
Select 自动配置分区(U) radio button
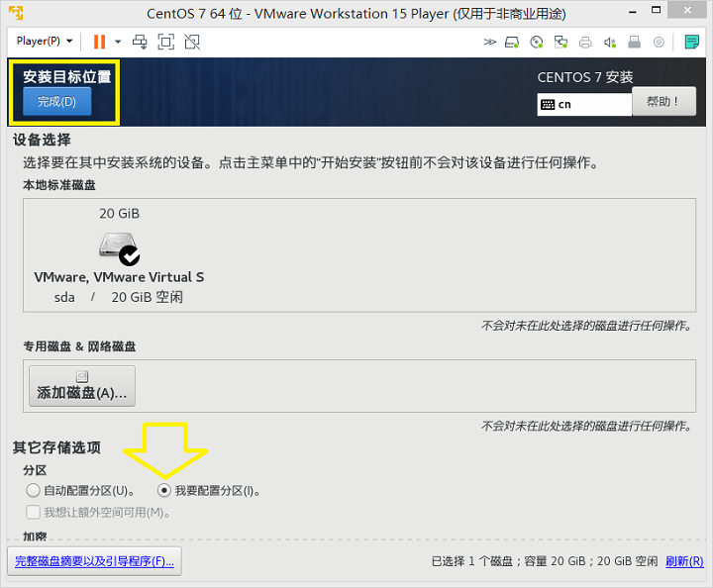(x=33, y=490)
